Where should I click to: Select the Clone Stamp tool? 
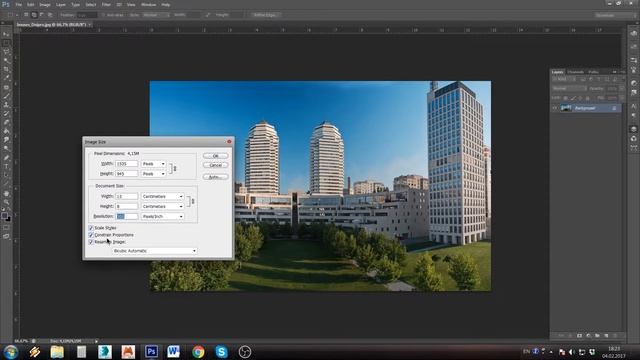pyautogui.click(x=6, y=105)
